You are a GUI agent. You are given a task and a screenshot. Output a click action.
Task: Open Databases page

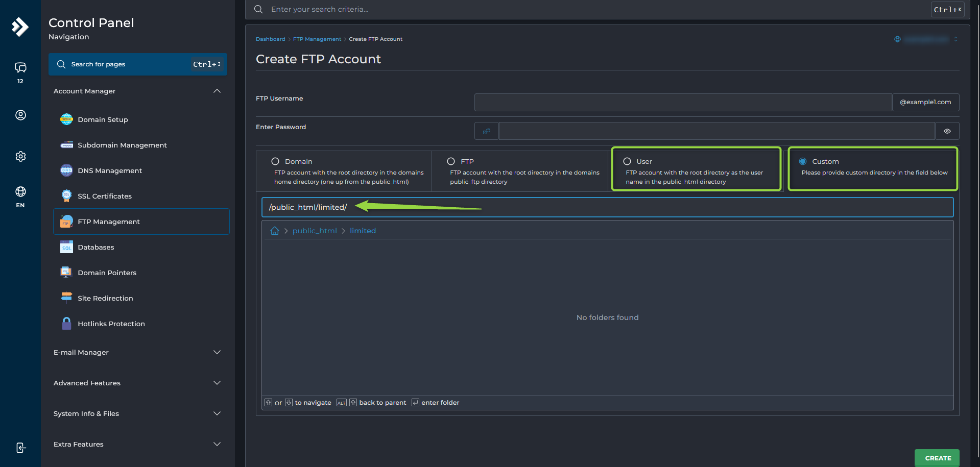(141, 247)
